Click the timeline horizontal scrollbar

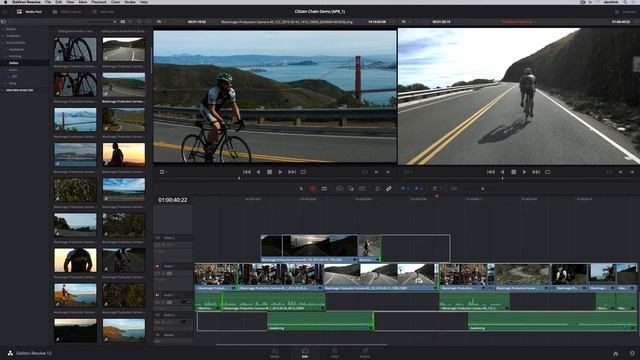click(x=301, y=345)
